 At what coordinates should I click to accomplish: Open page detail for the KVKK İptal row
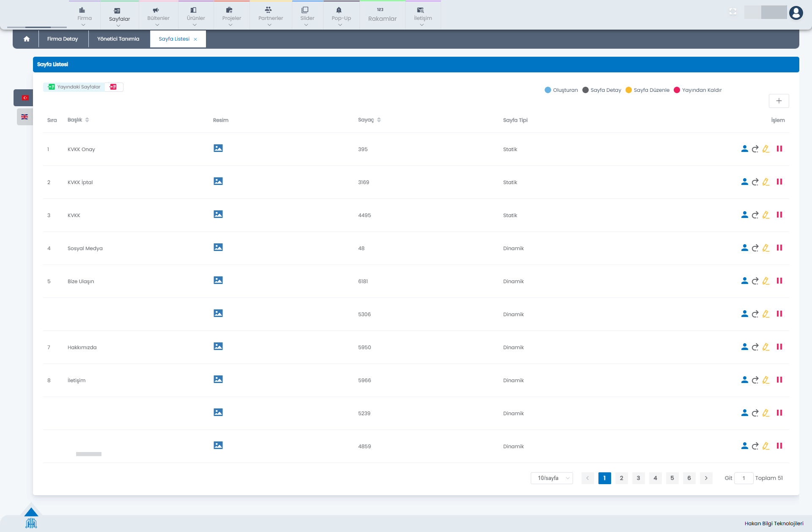755,182
